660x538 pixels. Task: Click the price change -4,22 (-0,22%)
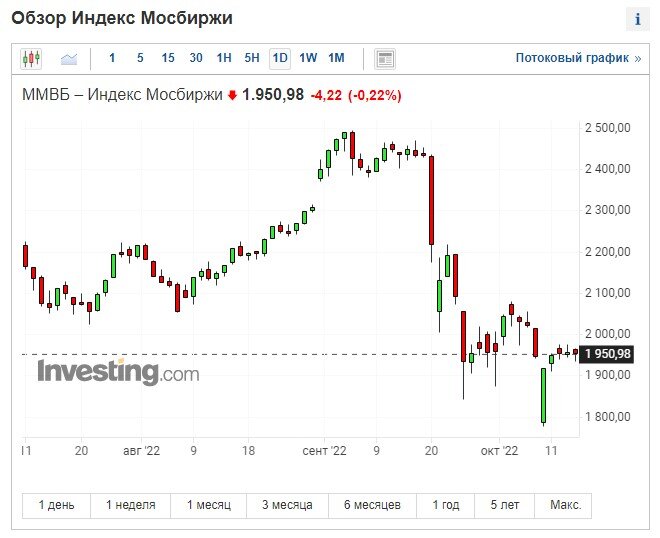356,95
